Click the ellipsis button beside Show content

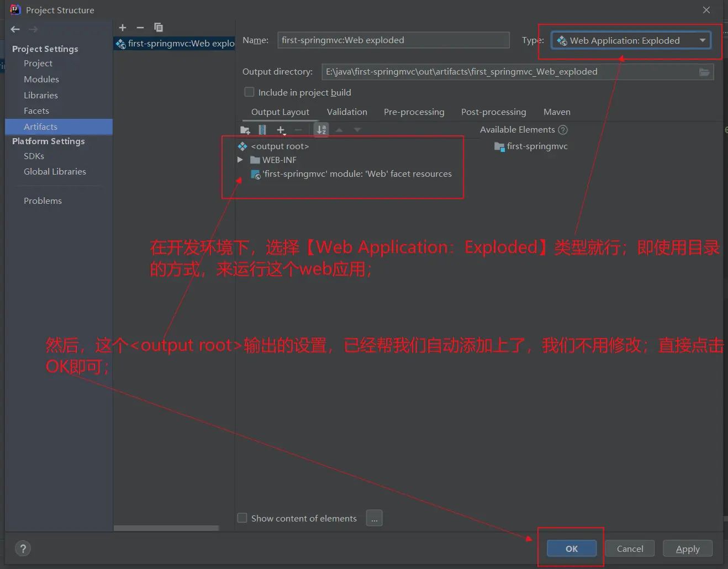pos(374,518)
